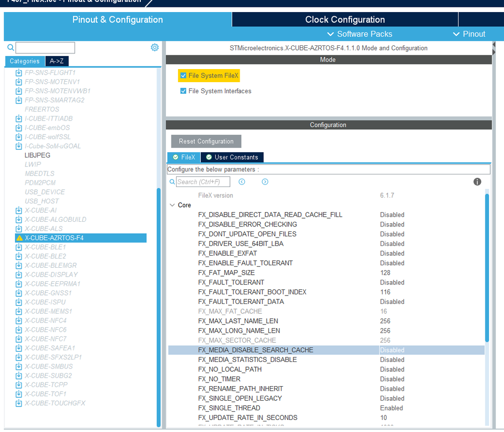Select LWIP in categories list
Viewport: 504px width, 432px height.
tap(33, 164)
